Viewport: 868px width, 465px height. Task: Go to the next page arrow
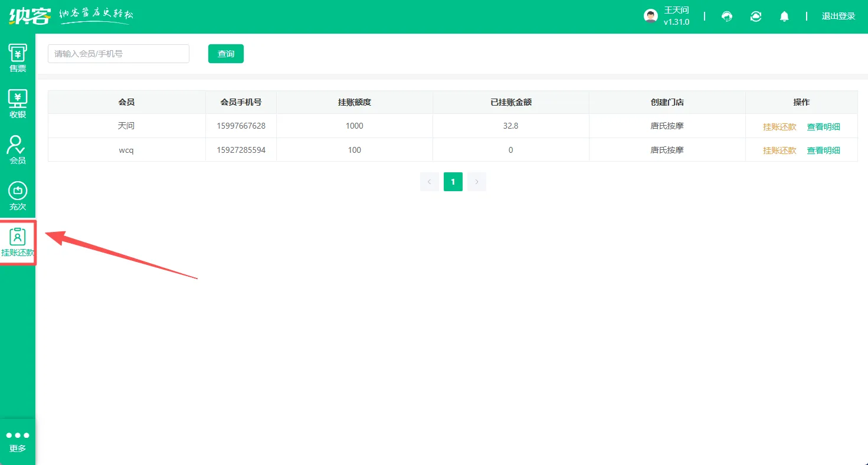(x=476, y=181)
